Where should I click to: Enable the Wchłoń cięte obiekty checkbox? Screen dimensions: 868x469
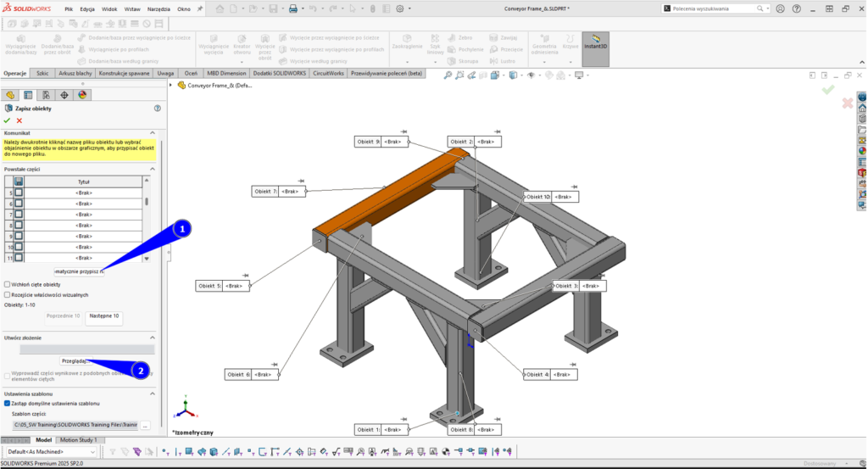[x=8, y=284]
